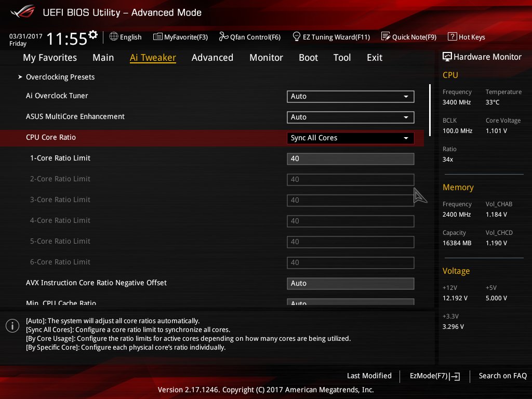Click the +3.3V value 3.296 V
Screen dimensions: 532x399
pos(453,327)
